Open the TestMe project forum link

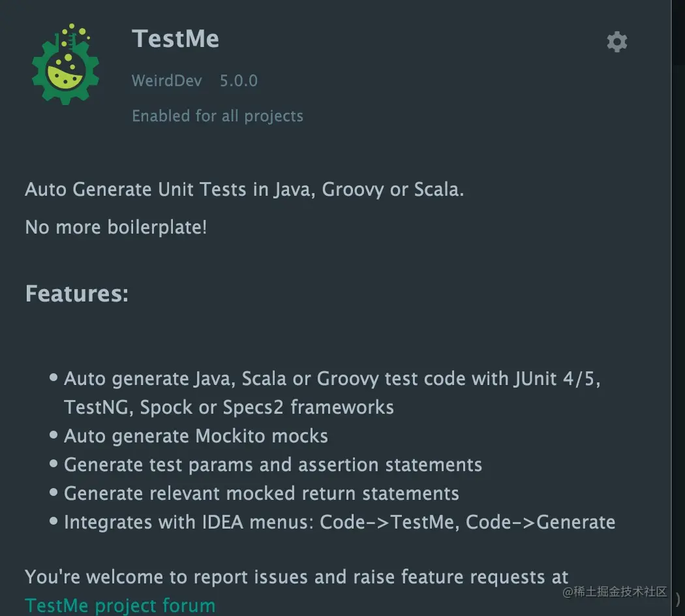pyautogui.click(x=120, y=605)
